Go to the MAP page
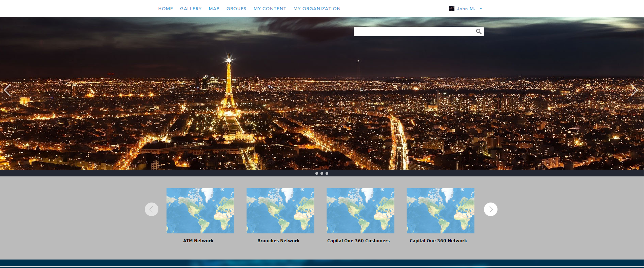 [x=214, y=9]
